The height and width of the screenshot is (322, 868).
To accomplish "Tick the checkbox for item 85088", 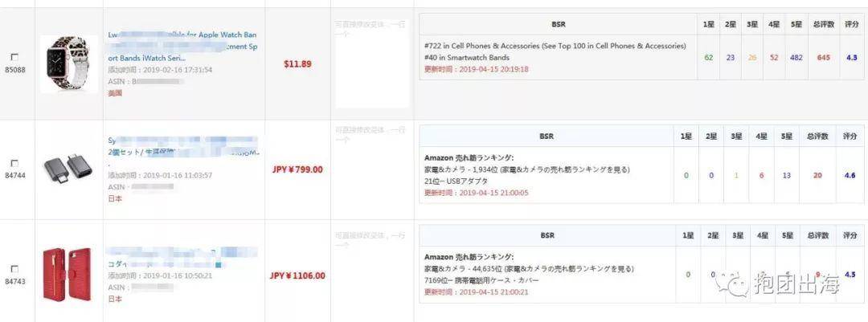I will (x=14, y=57).
